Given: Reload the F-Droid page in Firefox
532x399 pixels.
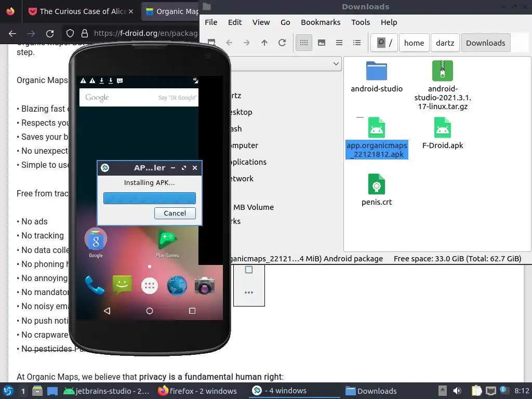Looking at the screenshot, I should coord(50,33).
